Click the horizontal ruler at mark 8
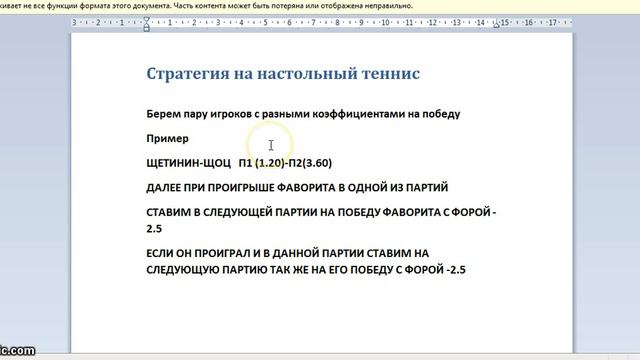The width and height of the screenshot is (640, 360). click(x=338, y=22)
